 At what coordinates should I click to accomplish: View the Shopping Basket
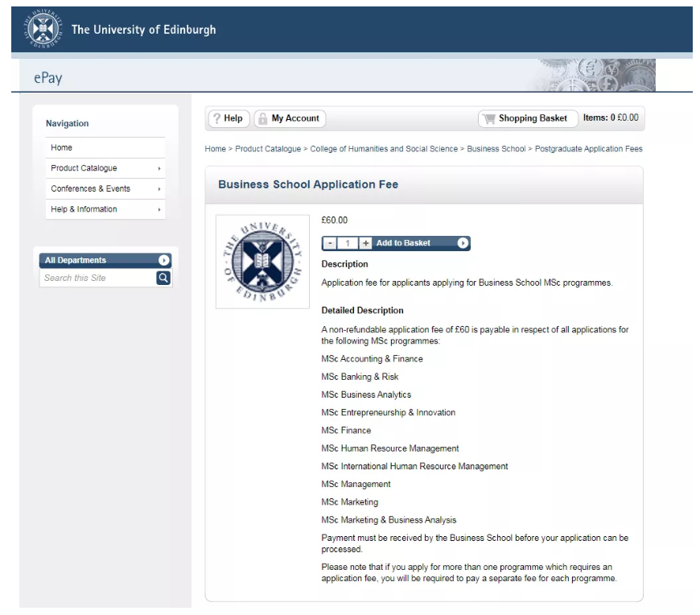pyautogui.click(x=528, y=118)
